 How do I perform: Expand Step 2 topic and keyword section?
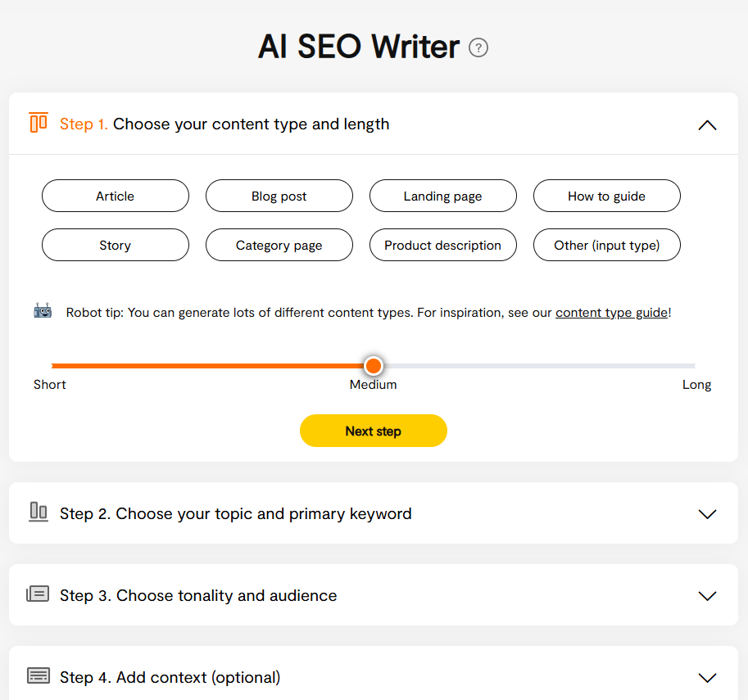(x=707, y=513)
